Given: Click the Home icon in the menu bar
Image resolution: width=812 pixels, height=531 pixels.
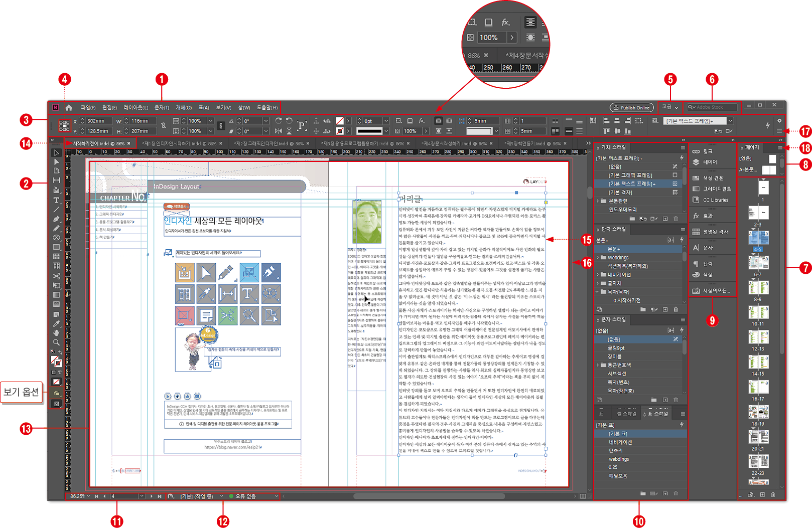Looking at the screenshot, I should [69, 108].
